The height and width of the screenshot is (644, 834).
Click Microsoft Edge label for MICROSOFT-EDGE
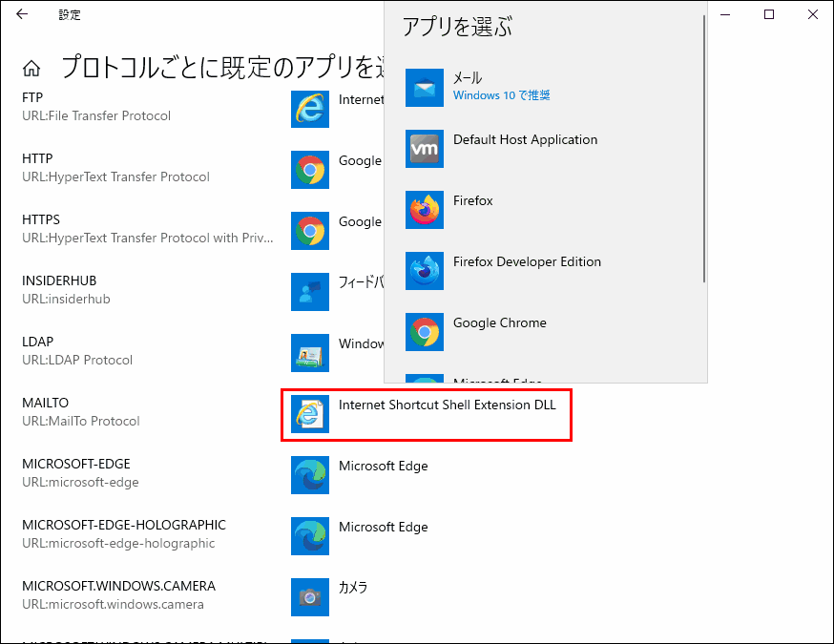point(384,466)
